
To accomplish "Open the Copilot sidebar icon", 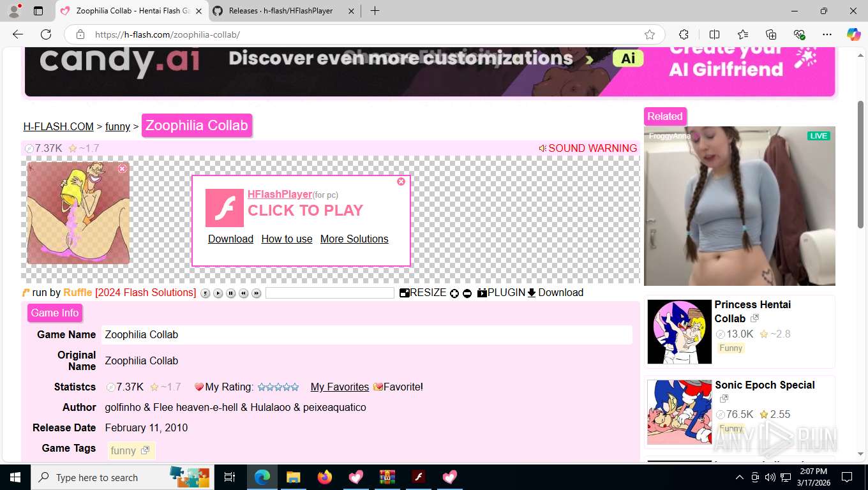I will (x=854, y=34).
